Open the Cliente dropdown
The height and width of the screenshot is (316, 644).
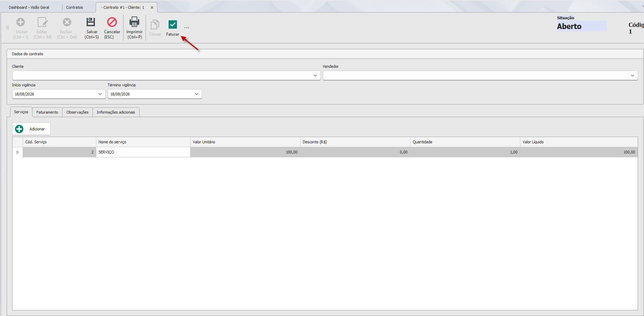point(315,75)
